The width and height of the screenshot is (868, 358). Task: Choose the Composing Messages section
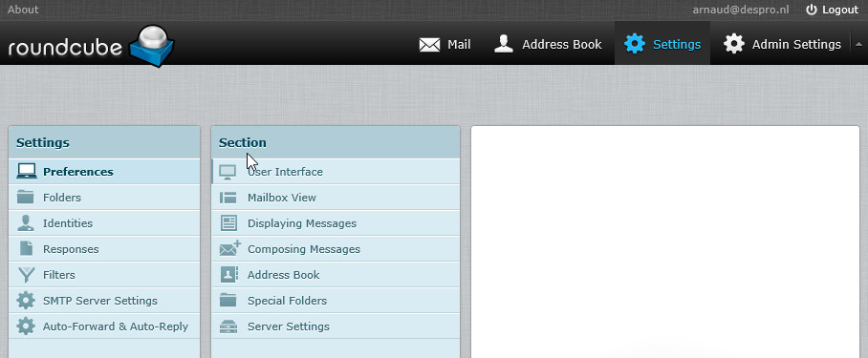[x=336, y=248]
